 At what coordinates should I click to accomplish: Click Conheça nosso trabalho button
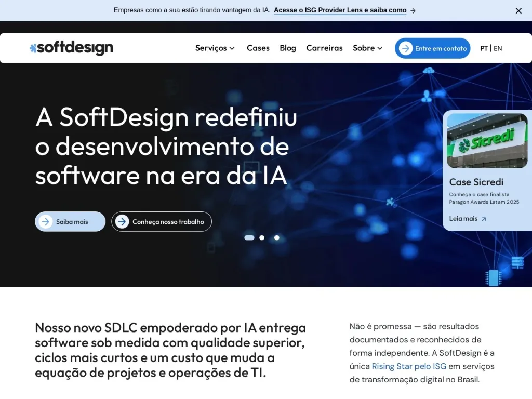[x=162, y=221]
